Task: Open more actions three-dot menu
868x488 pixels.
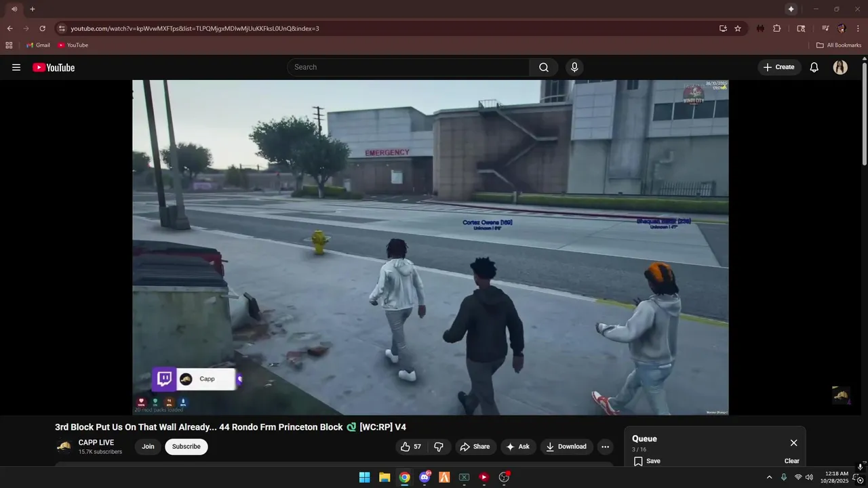Action: [606, 447]
